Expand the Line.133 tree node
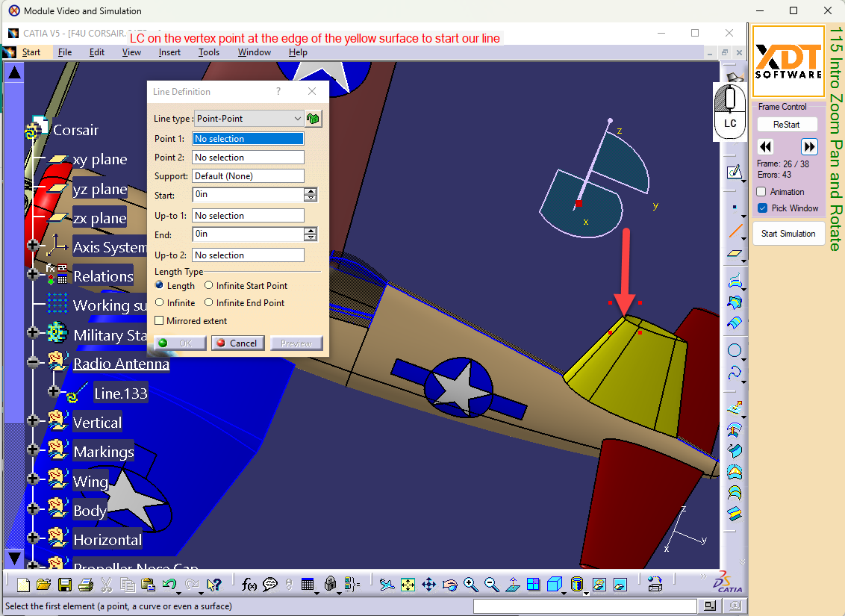The image size is (845, 616). coord(53,391)
